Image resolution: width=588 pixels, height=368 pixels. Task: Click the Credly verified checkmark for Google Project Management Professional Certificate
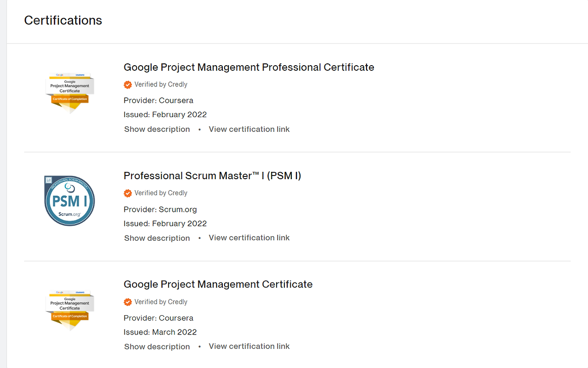(x=128, y=85)
